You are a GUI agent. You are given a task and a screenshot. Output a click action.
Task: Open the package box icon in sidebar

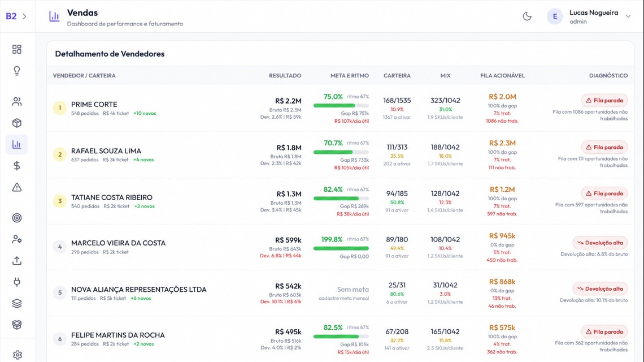pos(17,123)
